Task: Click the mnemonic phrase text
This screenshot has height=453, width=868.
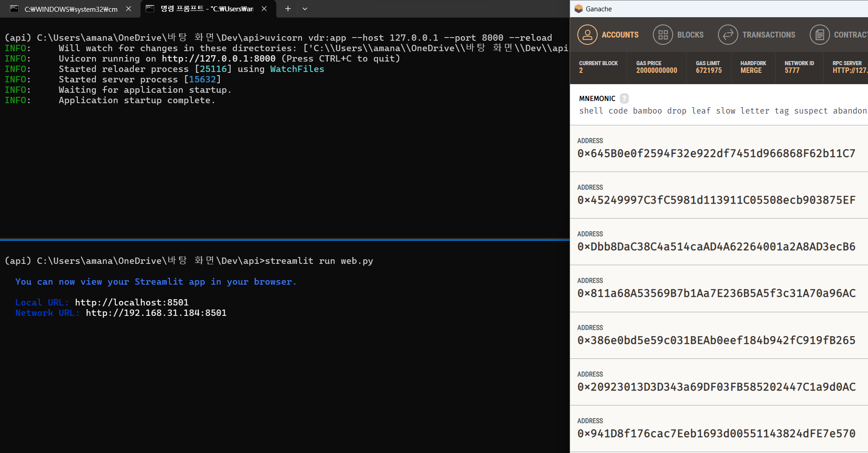Action: (x=723, y=111)
